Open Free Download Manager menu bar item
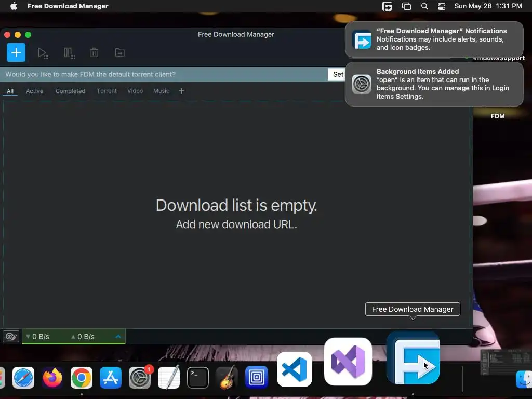 tap(68, 6)
